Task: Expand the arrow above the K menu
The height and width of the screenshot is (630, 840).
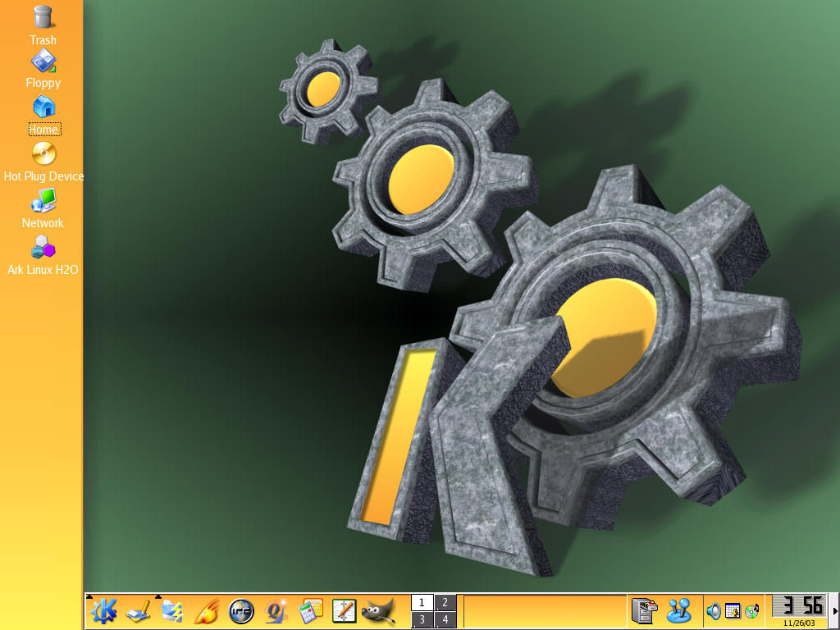Action: point(89,596)
